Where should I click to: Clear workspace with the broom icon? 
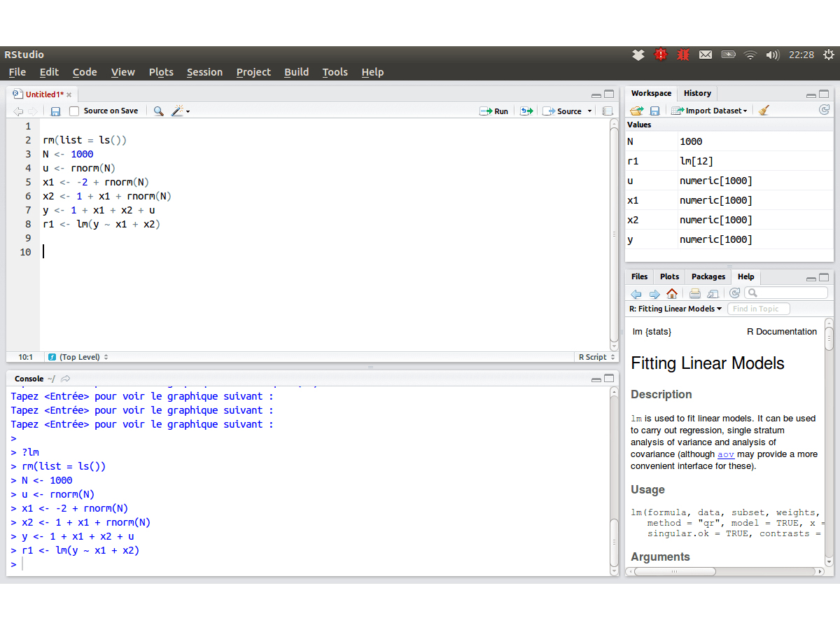coord(764,111)
